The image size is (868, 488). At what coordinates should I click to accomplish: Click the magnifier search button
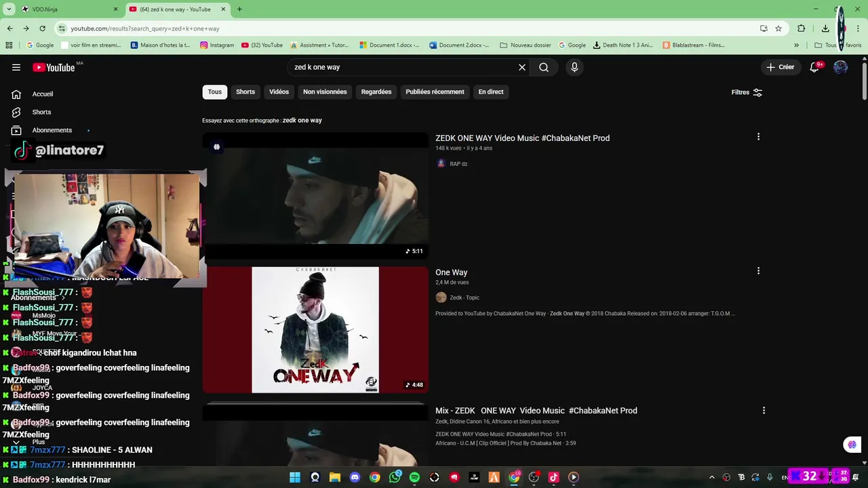coord(544,67)
